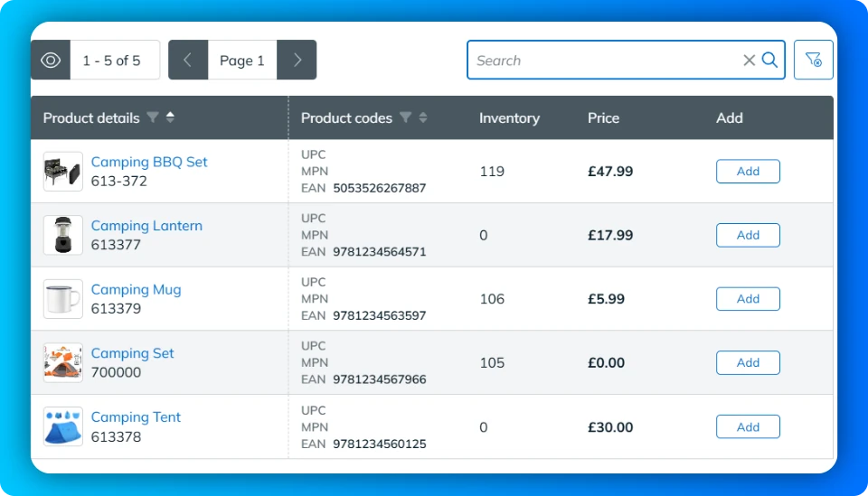
Task: Go to the next page arrow
Action: [x=297, y=60]
